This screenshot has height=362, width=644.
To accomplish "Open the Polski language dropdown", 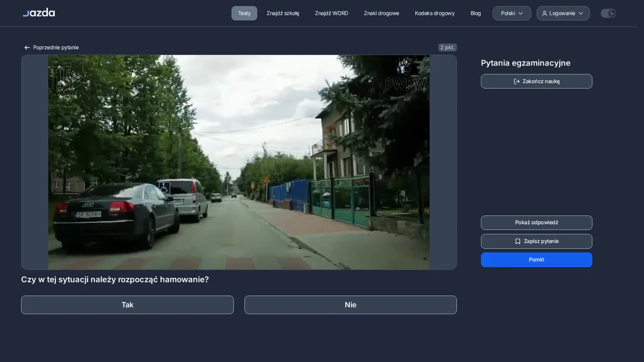I will click(x=512, y=13).
